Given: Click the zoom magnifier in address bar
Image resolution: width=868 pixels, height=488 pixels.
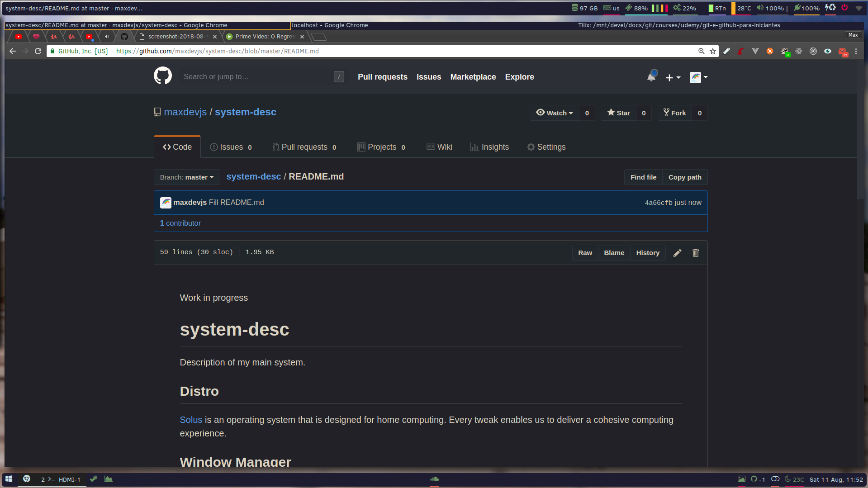Looking at the screenshot, I should pos(701,51).
